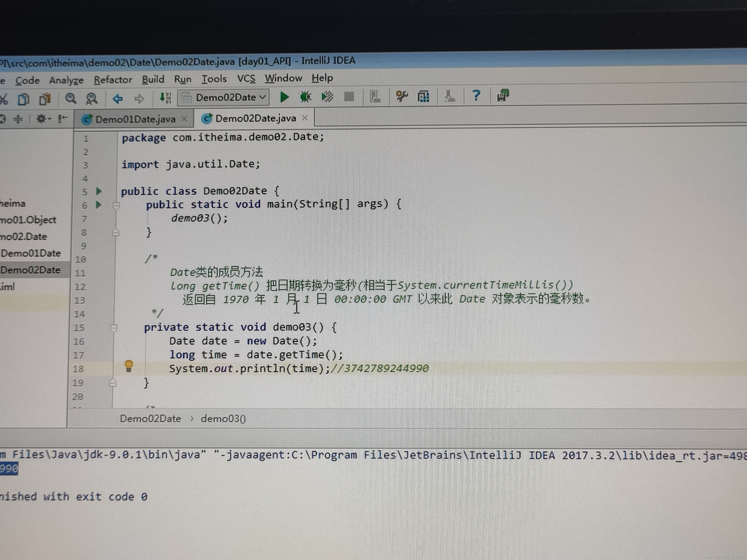Navigate Back with the blue arrow

click(x=117, y=99)
